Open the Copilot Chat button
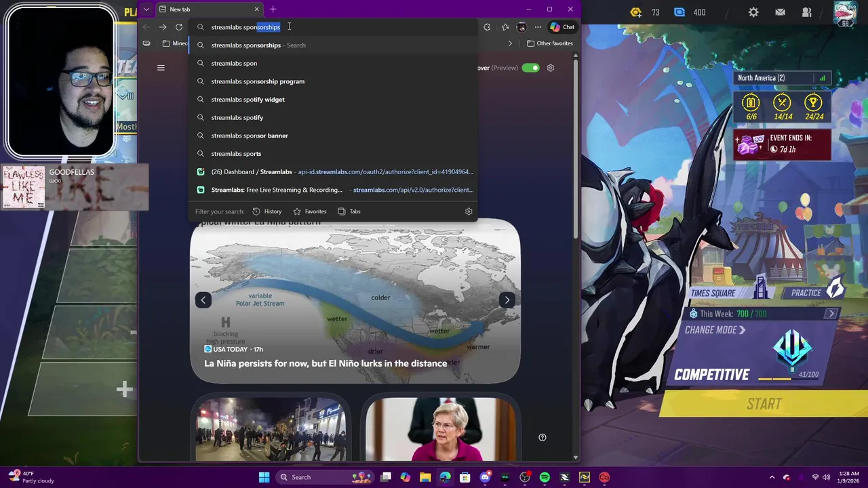This screenshot has height=488, width=868. (562, 27)
